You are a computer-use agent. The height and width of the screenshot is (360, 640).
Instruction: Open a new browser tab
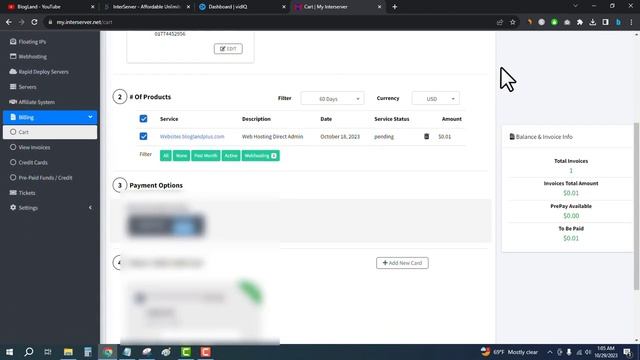click(x=394, y=7)
